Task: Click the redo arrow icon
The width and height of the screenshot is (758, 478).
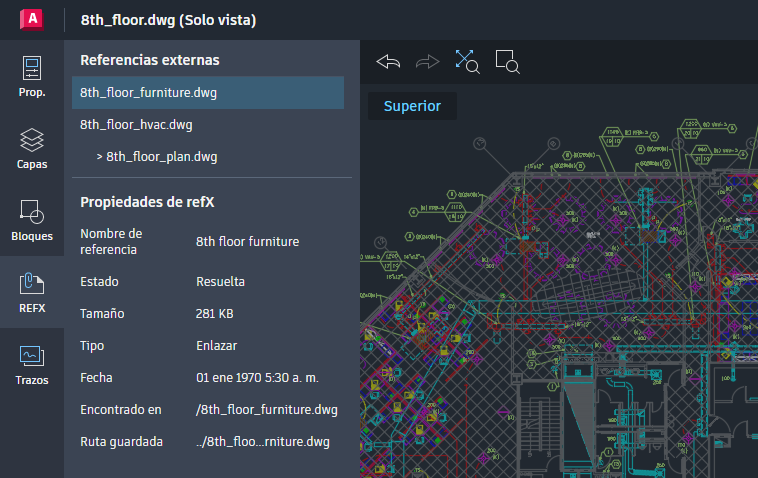Action: [427, 62]
